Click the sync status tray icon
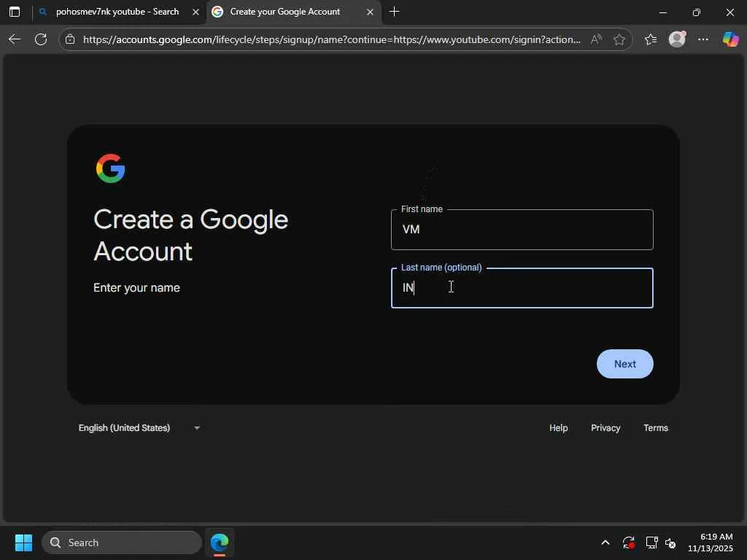This screenshot has width=747, height=560. (628, 542)
